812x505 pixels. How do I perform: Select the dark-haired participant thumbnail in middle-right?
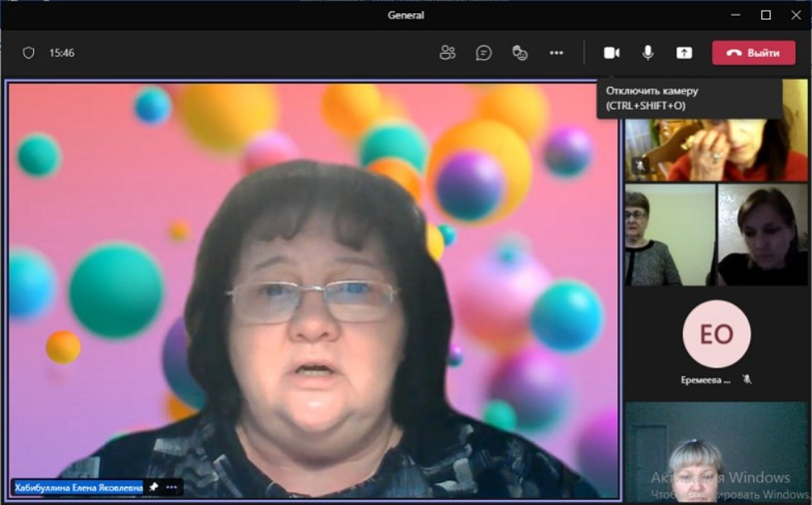pos(762,235)
